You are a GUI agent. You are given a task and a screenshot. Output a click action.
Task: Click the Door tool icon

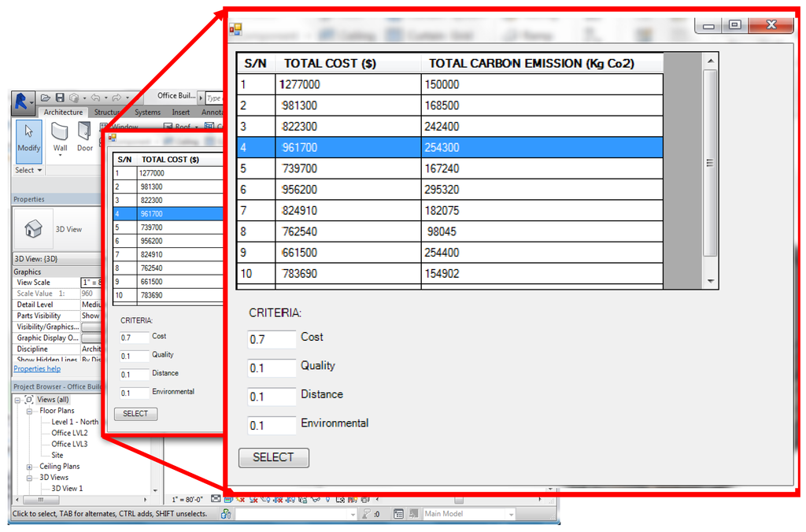coord(84,139)
